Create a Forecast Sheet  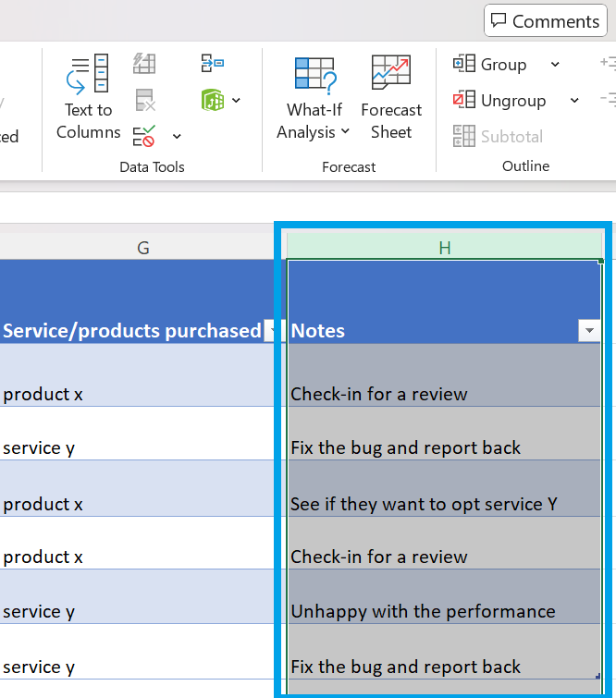[x=391, y=97]
